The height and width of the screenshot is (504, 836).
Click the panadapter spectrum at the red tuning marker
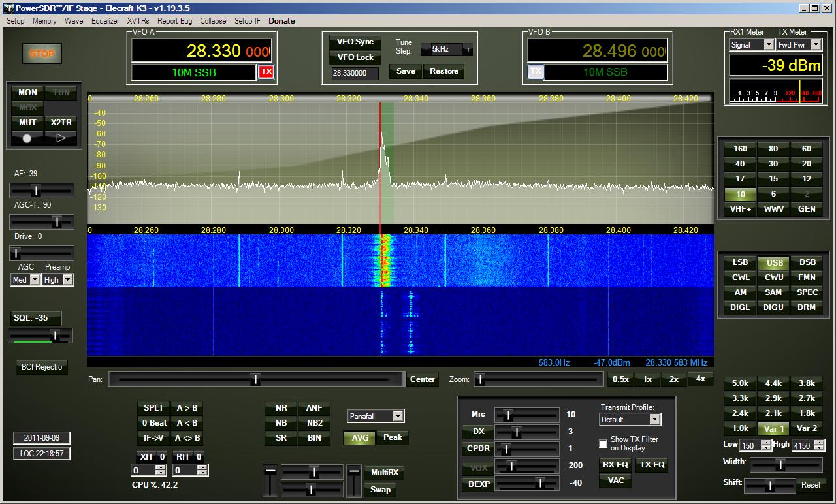point(379,163)
